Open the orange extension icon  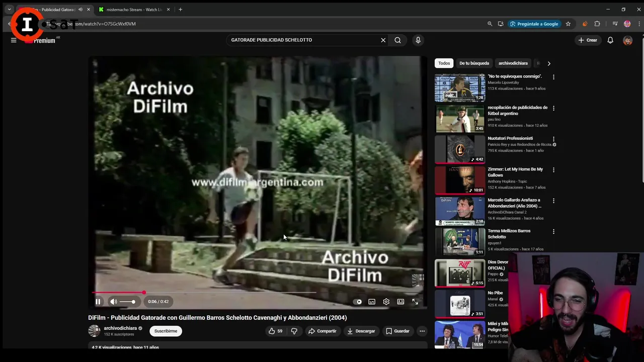[x=585, y=24]
